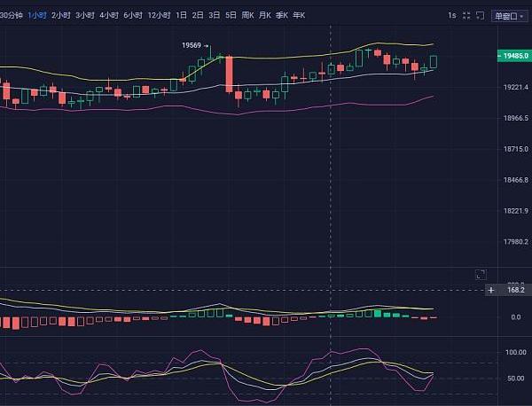The height and width of the screenshot is (406, 532).
Task: Open the 单窗口 layout dropdown
Action: tap(509, 16)
